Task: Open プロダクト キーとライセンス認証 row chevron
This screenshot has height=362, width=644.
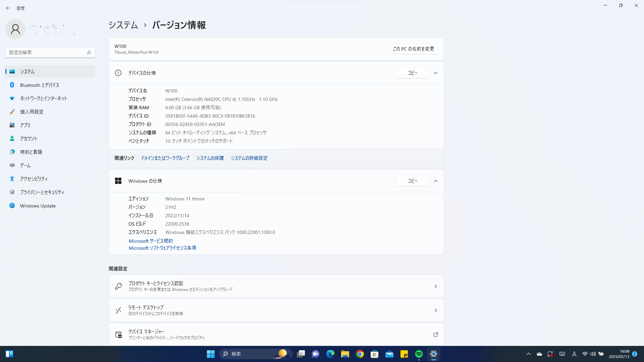Action: click(x=436, y=286)
